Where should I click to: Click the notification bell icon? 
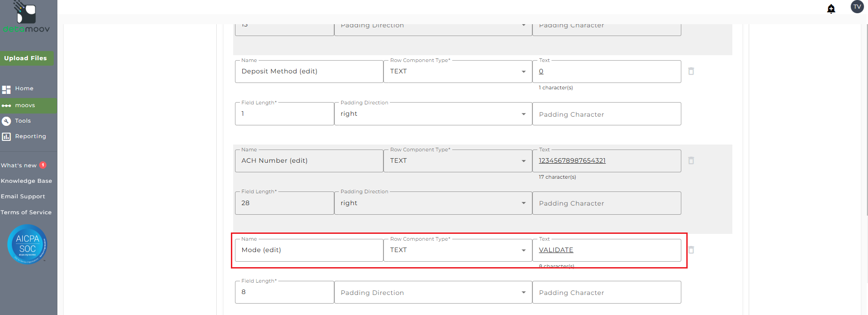[x=831, y=9]
